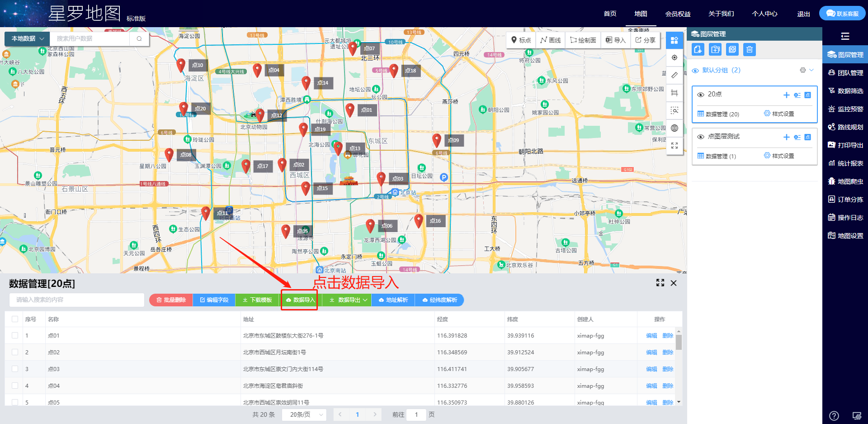The width and height of the screenshot is (868, 424).
Task: Open 地图爬虫 in the sidebar
Action: coord(845,181)
